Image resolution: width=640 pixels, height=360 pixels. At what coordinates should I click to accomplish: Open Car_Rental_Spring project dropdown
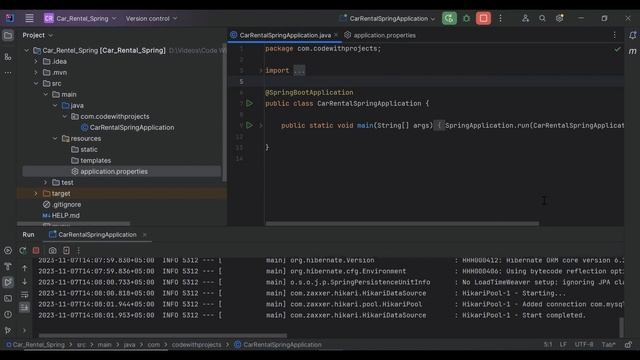tap(80, 18)
